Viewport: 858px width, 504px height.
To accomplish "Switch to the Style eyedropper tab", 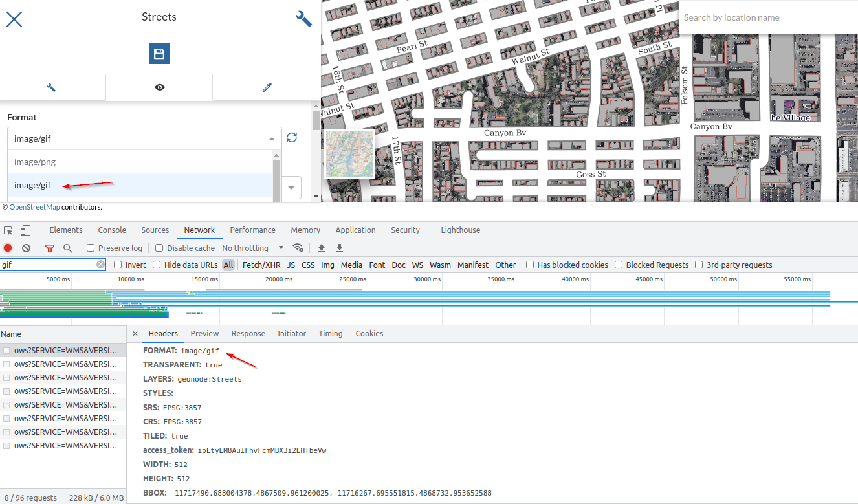I will (267, 87).
